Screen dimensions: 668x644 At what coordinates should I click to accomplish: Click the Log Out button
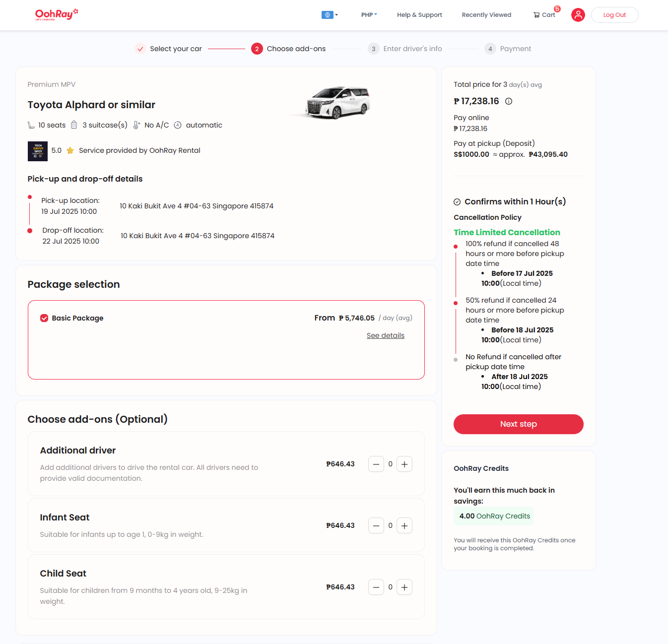tap(614, 15)
